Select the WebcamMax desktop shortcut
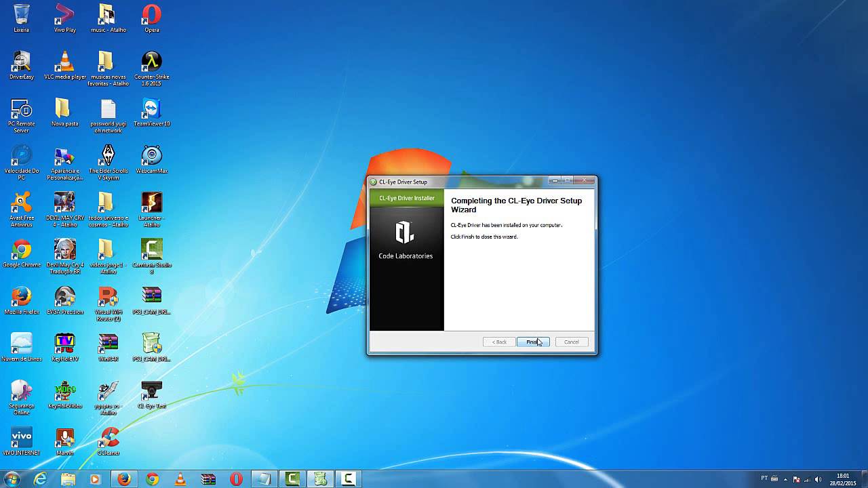 (x=152, y=159)
